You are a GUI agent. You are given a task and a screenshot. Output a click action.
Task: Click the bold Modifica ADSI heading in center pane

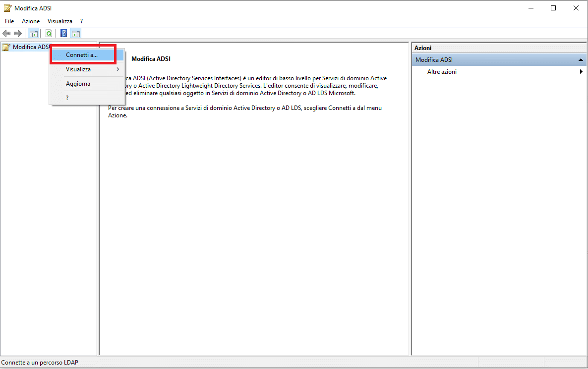(151, 59)
